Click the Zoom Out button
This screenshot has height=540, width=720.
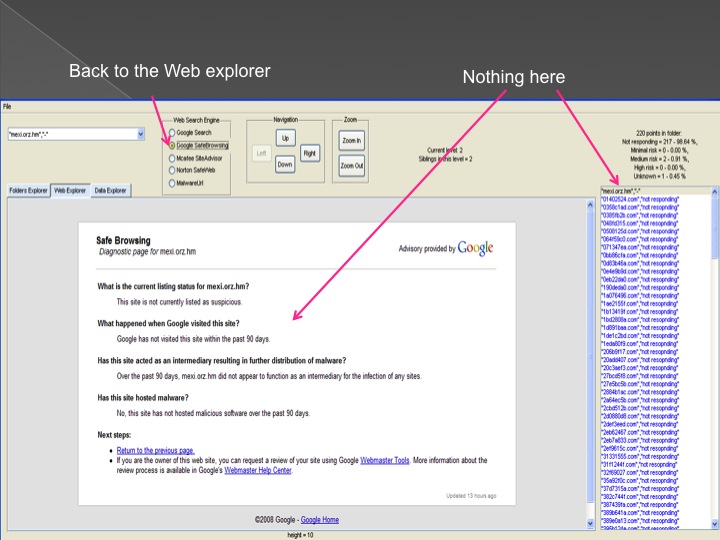coord(352,166)
